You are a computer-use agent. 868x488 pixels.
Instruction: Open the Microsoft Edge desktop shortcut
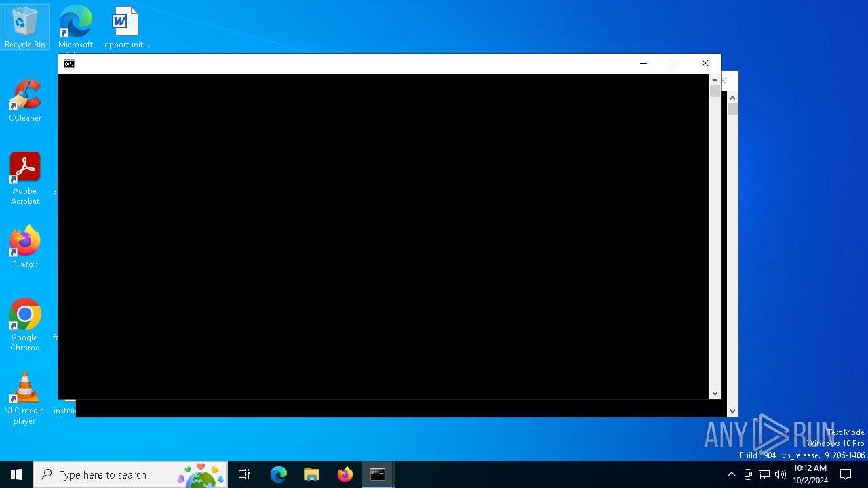tap(75, 27)
